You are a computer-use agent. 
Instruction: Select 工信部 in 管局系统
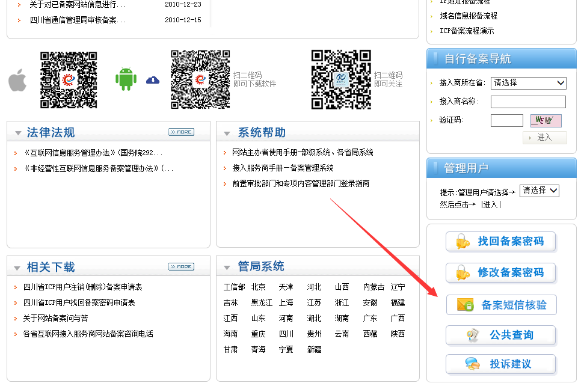(x=235, y=287)
